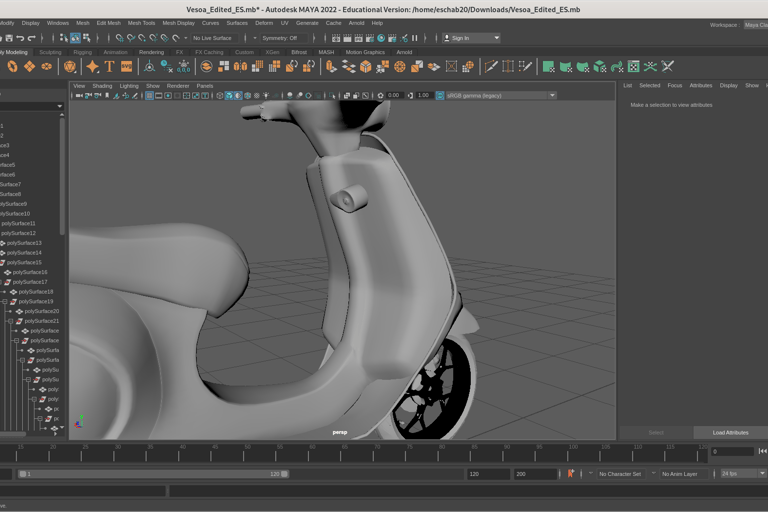Click the undo arrow in the status line
This screenshot has width=768, height=512.
click(20, 38)
